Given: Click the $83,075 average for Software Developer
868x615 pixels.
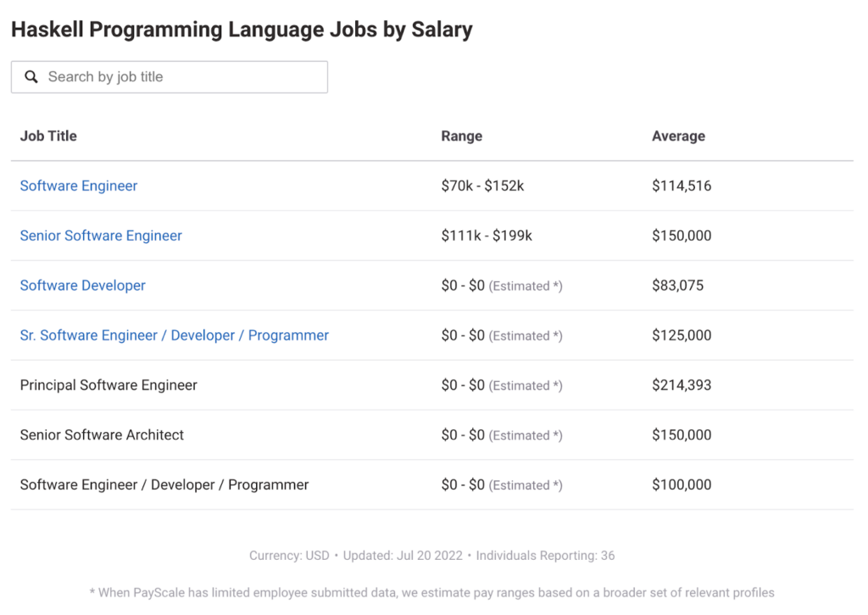Looking at the screenshot, I should (677, 285).
